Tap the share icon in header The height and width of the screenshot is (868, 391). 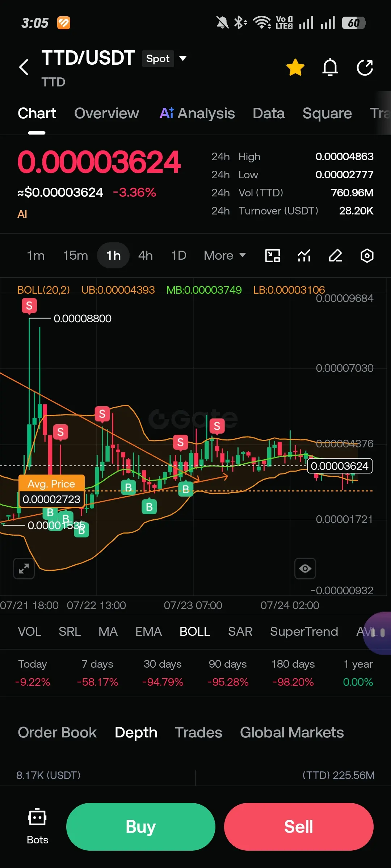[365, 67]
